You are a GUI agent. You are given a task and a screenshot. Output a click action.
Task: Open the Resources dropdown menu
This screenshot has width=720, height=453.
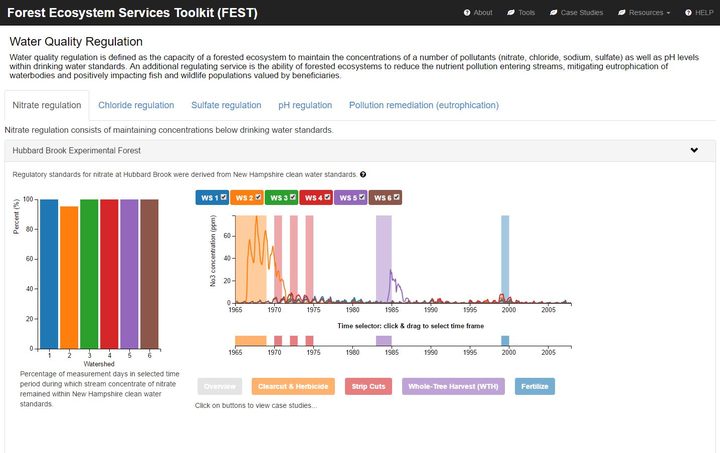tap(644, 13)
